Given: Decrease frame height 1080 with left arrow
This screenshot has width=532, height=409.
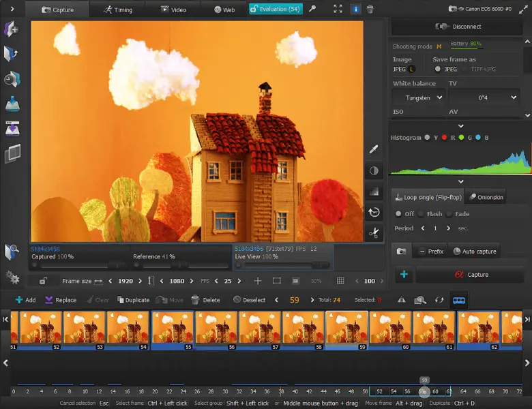Looking at the screenshot, I should (x=162, y=281).
